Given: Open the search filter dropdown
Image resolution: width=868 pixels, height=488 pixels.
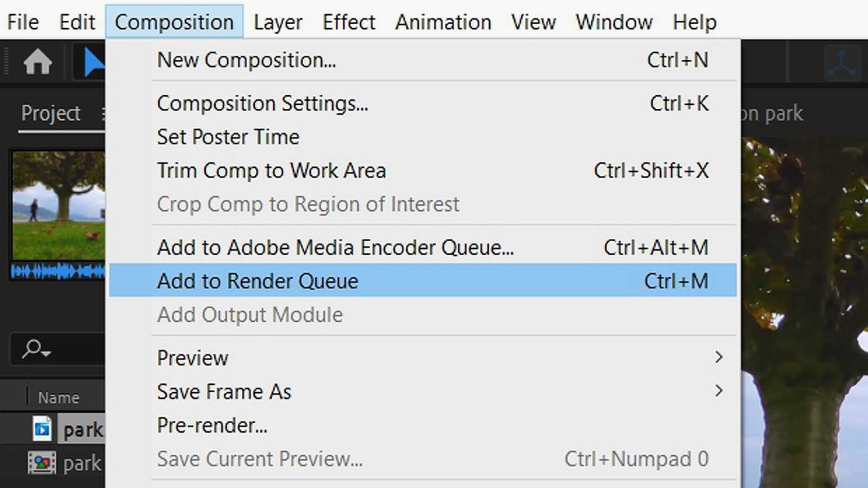Looking at the screenshot, I should click(46, 353).
